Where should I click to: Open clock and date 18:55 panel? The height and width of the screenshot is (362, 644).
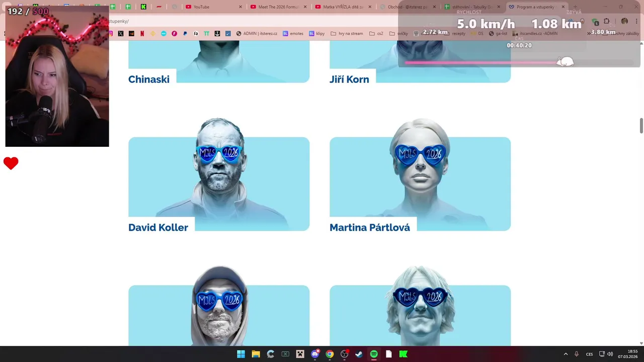[x=629, y=354]
